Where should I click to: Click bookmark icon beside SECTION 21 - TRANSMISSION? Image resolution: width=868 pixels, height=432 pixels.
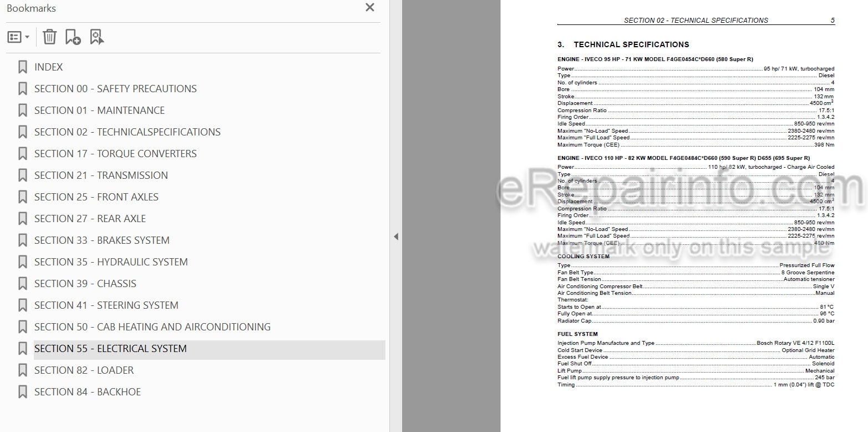point(23,175)
